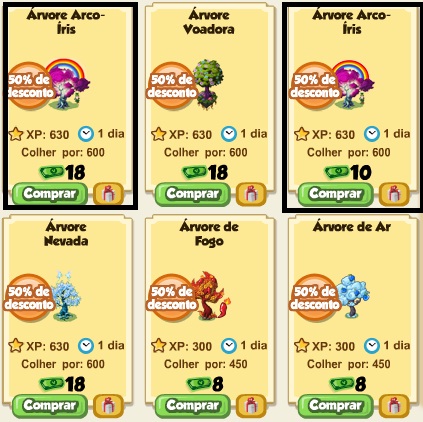Select the Árvore de Fogo flame tree image
Viewport: 423px width, 422px height.
pyautogui.click(x=211, y=296)
